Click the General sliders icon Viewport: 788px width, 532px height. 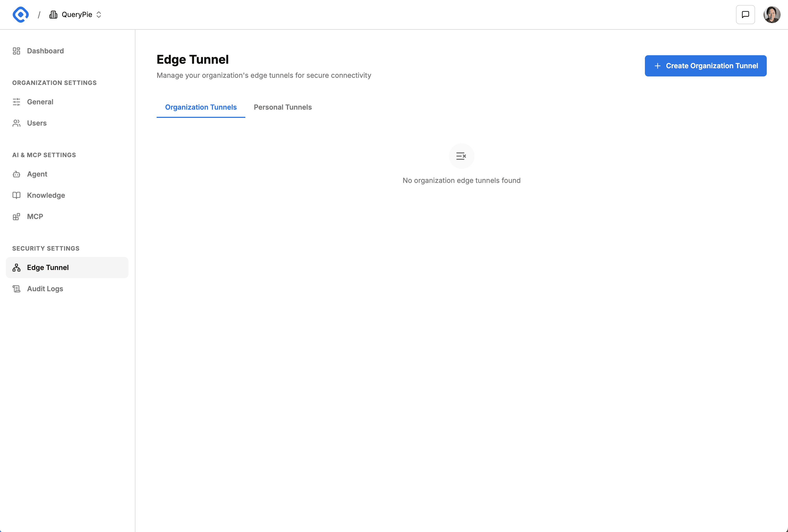coord(16,102)
